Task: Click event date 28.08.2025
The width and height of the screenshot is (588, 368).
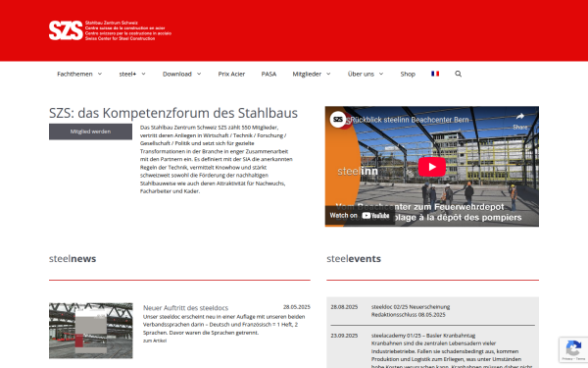Action: (344, 307)
